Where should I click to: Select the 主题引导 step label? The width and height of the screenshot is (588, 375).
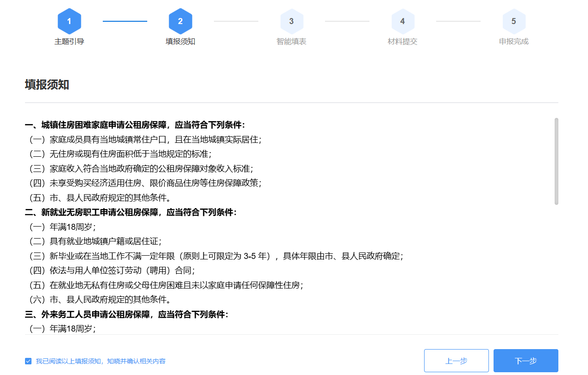pos(69,42)
